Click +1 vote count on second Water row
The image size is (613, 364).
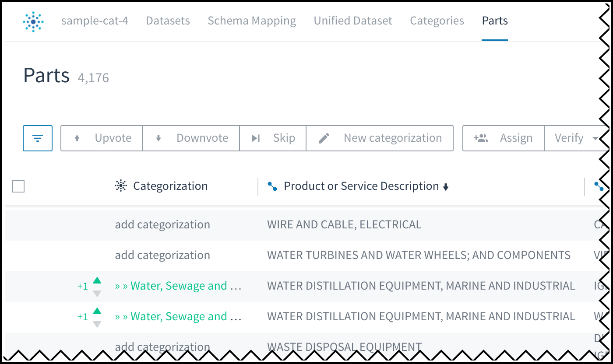pyautogui.click(x=83, y=317)
